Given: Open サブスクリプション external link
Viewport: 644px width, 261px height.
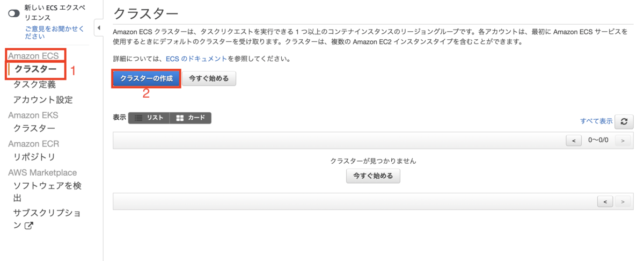Looking at the screenshot, I should [47, 219].
